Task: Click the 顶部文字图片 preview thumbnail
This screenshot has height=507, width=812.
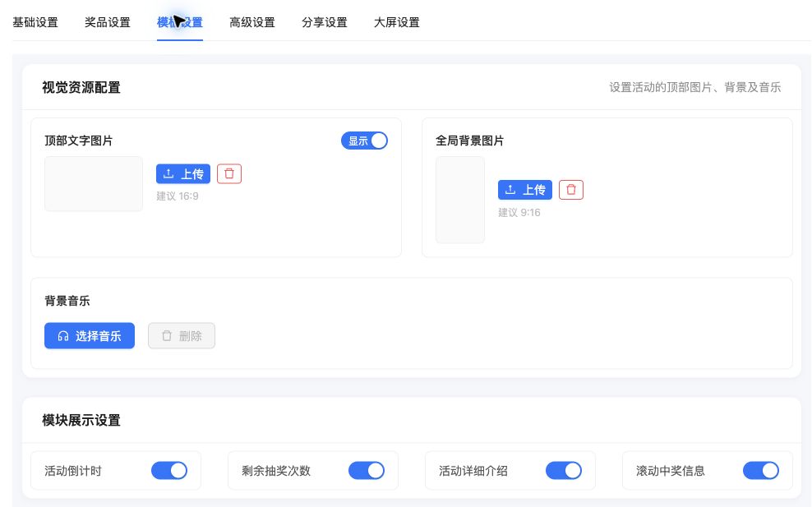Action: pyautogui.click(x=94, y=184)
